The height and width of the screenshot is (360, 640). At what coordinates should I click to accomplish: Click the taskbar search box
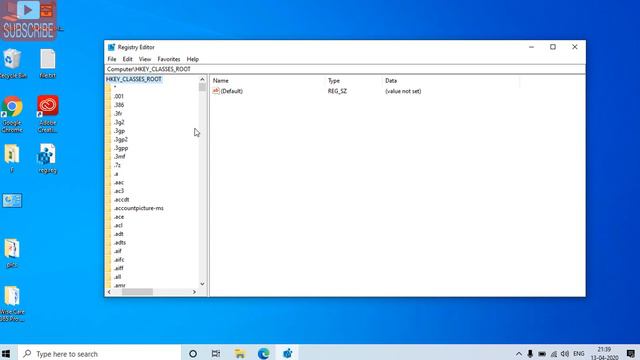(x=99, y=353)
